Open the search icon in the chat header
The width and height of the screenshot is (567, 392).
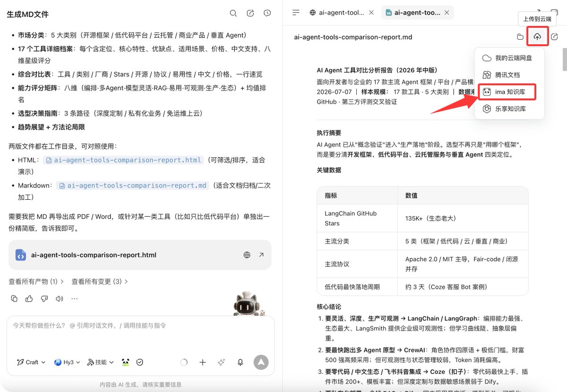[233, 13]
